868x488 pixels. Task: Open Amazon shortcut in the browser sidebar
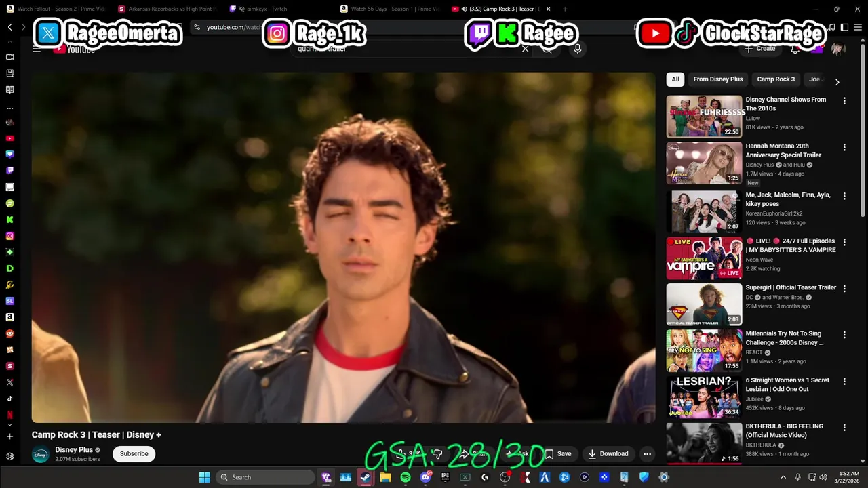pyautogui.click(x=9, y=317)
